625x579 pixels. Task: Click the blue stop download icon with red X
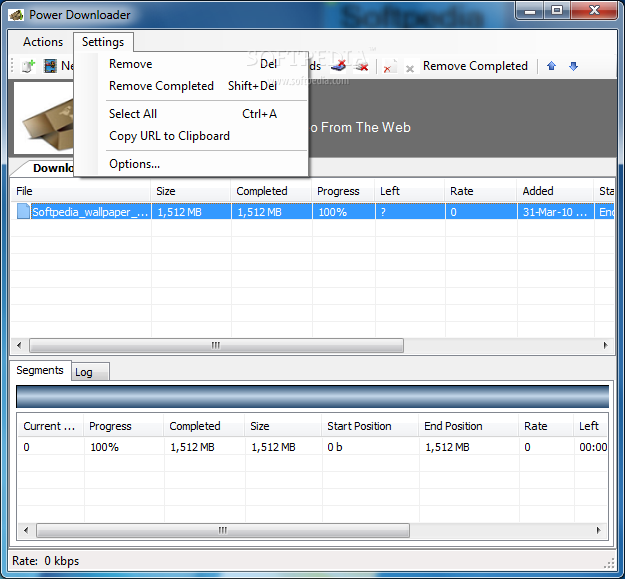point(339,66)
